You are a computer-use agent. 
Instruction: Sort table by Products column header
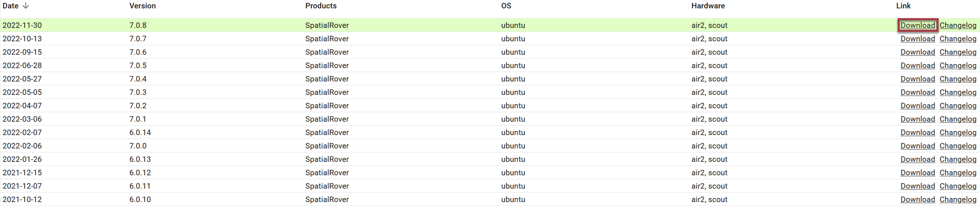[x=321, y=6]
